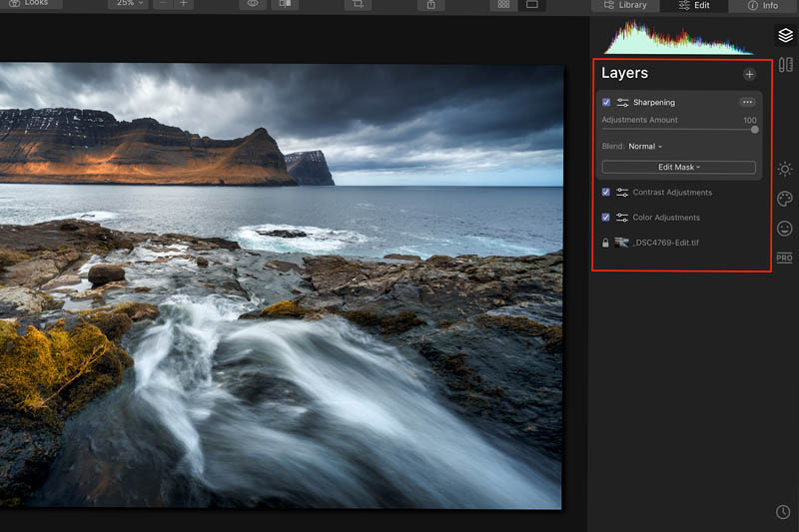Switch to the Info tab

(x=763, y=5)
